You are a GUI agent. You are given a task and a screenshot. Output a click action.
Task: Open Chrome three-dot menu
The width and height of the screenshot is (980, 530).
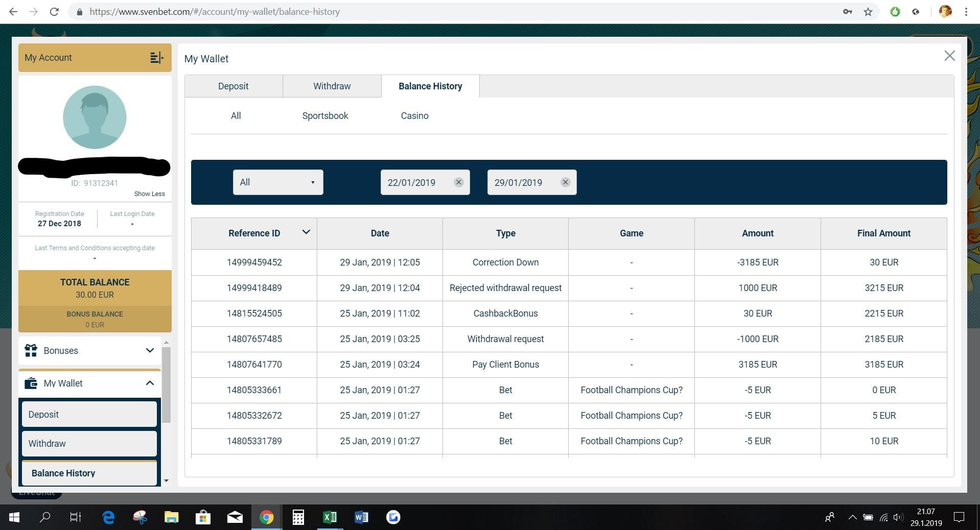click(966, 11)
